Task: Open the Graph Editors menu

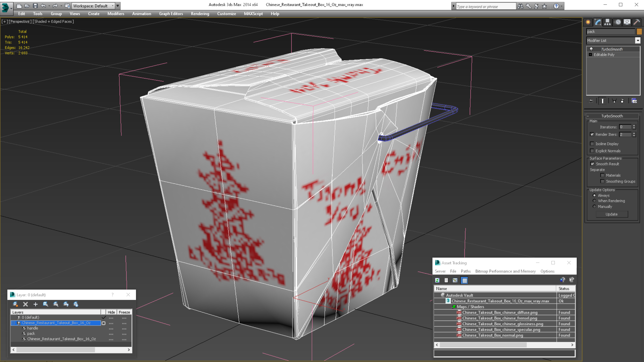Action: point(171,14)
